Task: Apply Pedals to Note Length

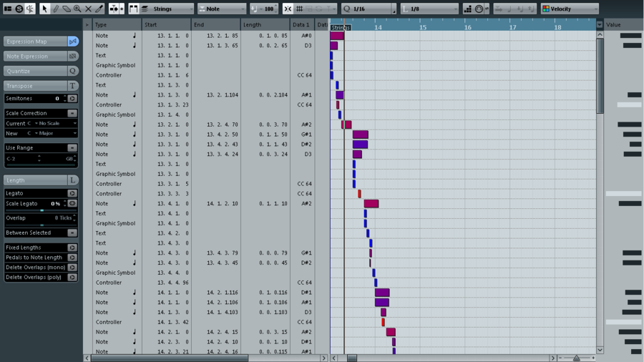Action: pos(40,258)
